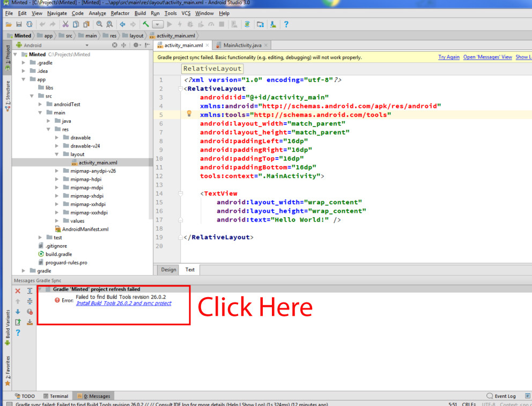The image size is (532, 406).
Task: Open the 2: Favorites side panel
Action: tap(8, 371)
